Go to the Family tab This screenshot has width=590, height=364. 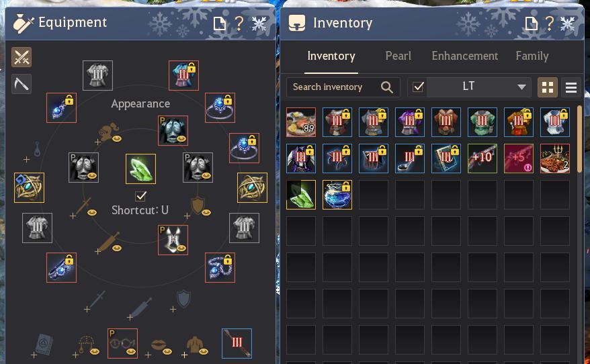(x=532, y=56)
